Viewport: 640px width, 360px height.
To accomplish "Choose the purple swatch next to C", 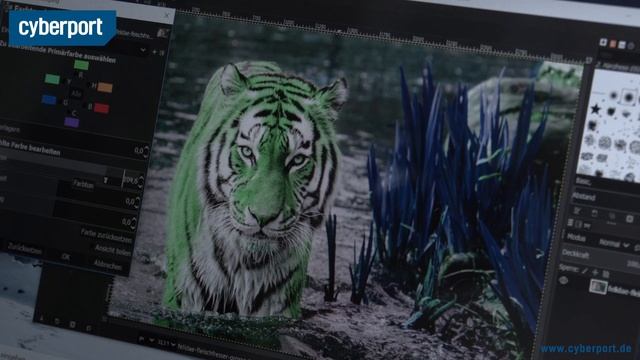I will point(72,122).
